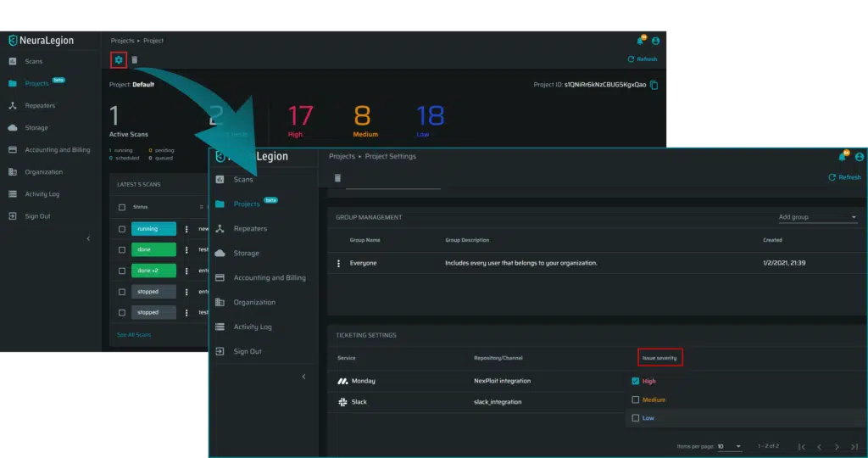
Task: Click the Projects folder icon in the Project window sidebar
Action: (x=13, y=83)
